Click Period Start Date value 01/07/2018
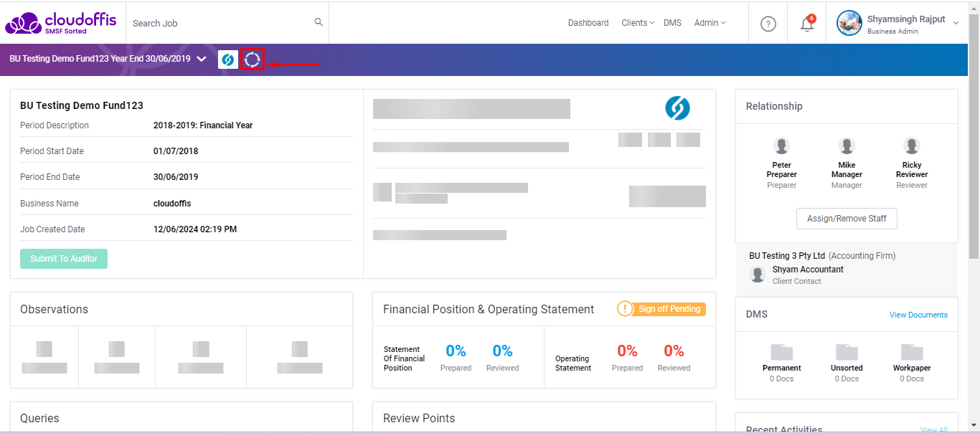 pos(176,151)
